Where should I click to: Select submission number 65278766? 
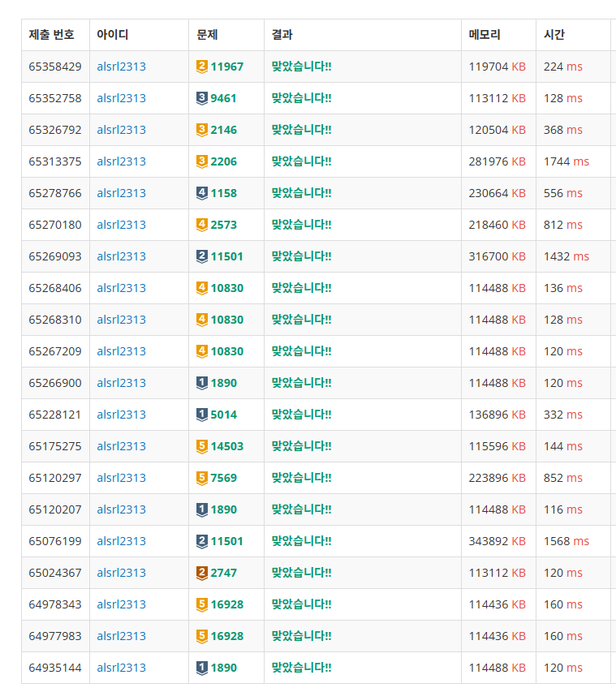(55, 193)
